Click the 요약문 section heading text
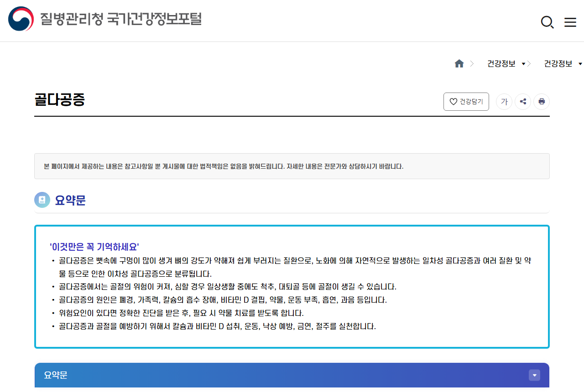The width and height of the screenshot is (584, 392). (70, 200)
